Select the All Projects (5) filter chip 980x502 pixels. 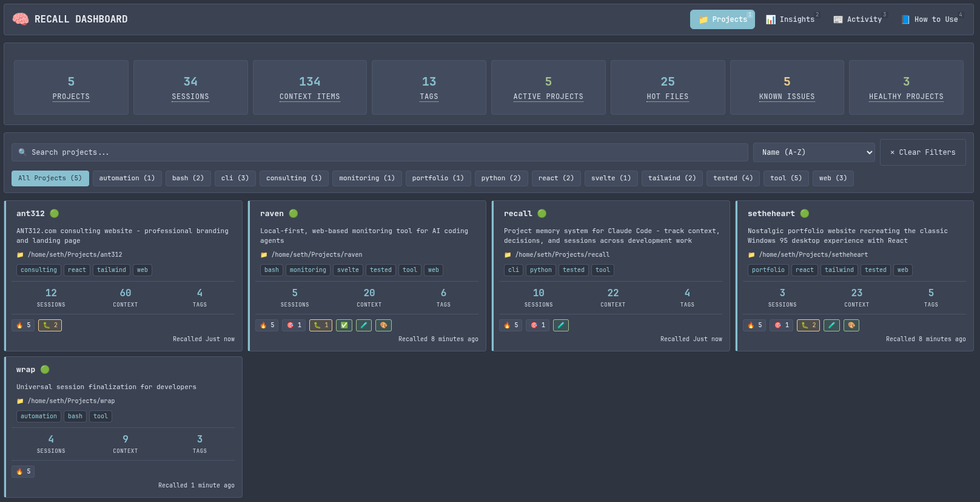(50, 178)
